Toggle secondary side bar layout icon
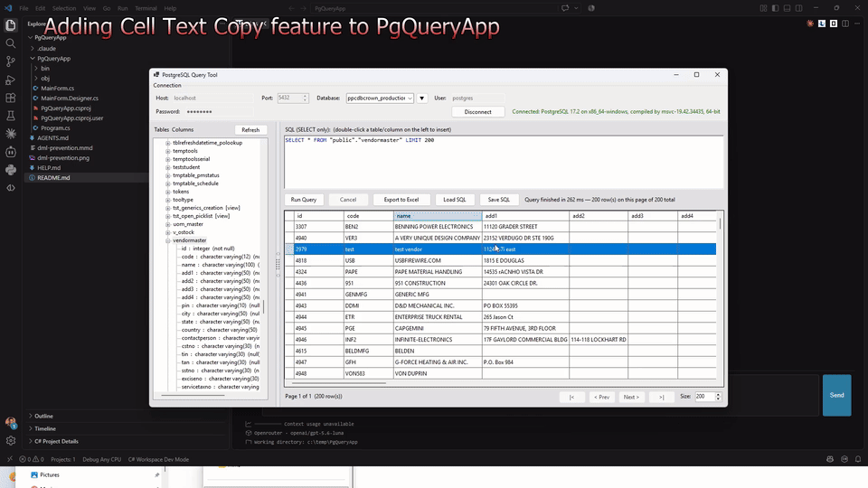This screenshot has width=868, height=488. (798, 8)
